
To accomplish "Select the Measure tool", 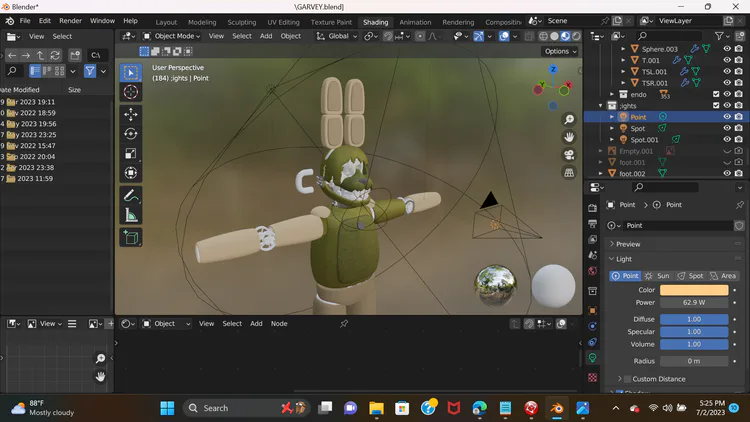I will [131, 215].
